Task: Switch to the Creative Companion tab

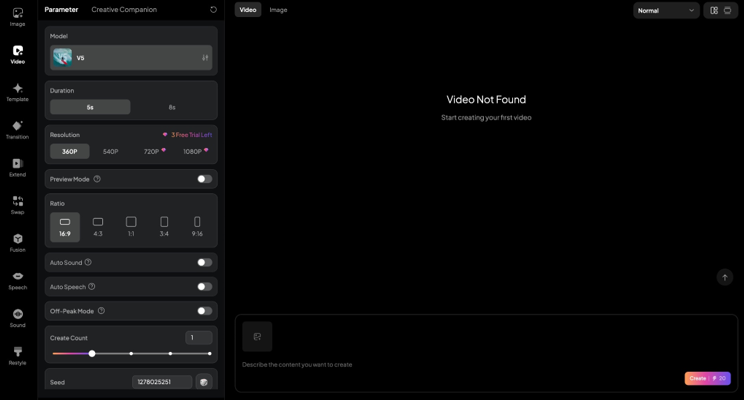Action: click(x=124, y=10)
